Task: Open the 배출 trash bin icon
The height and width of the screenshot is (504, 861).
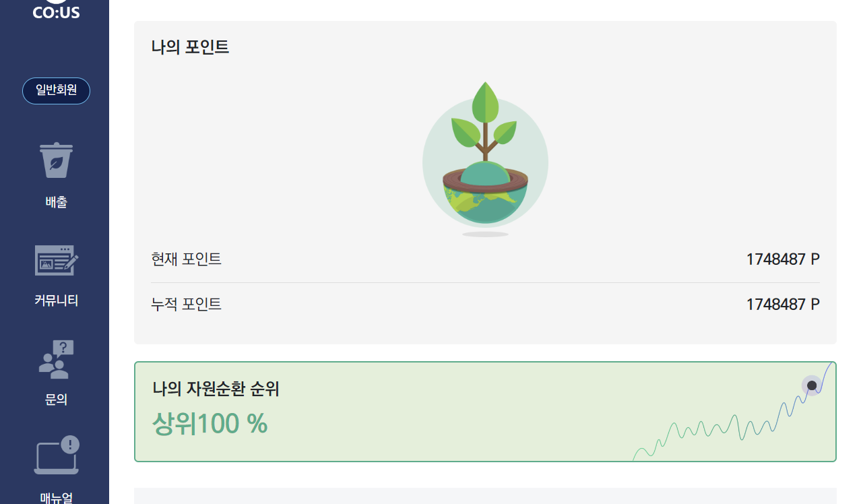Action: [57, 160]
